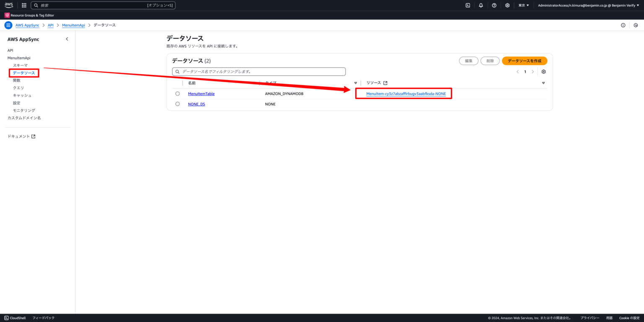Open the タイプ column filter dropdown

(356, 83)
